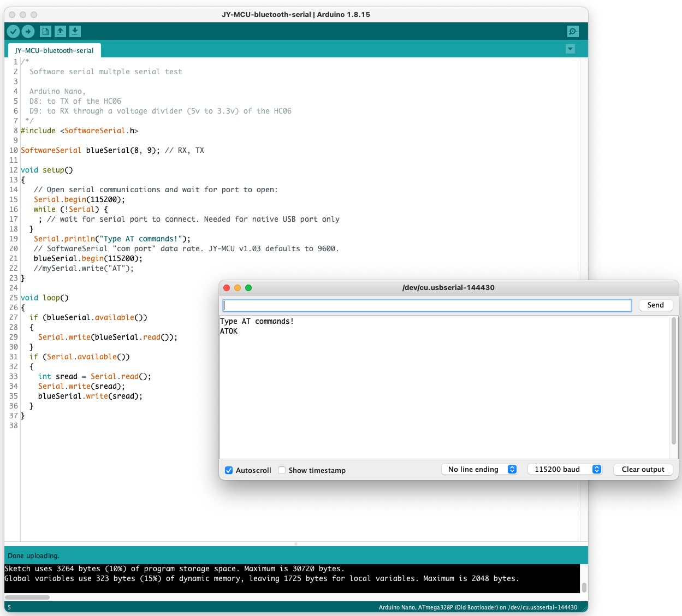Viewport: 682px width, 616px height.
Task: Click the 'Sketch uses 3264 bytes' console line
Action: click(x=175, y=568)
